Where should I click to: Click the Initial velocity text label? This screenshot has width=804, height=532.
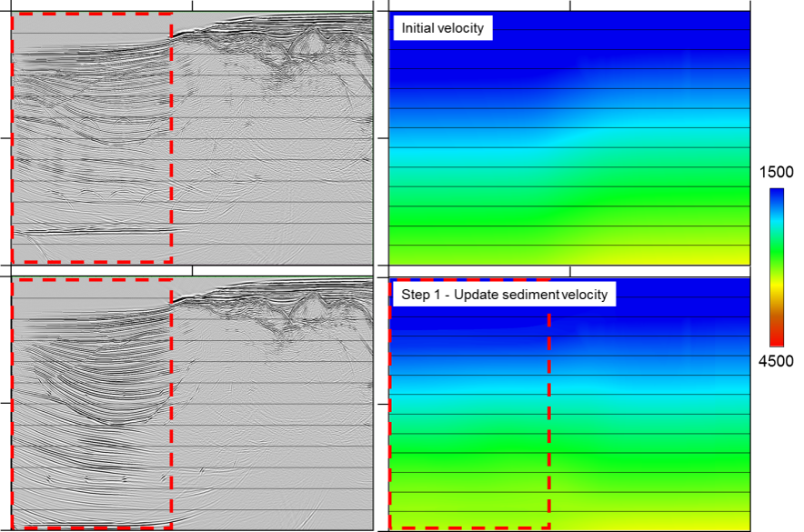pos(445,28)
